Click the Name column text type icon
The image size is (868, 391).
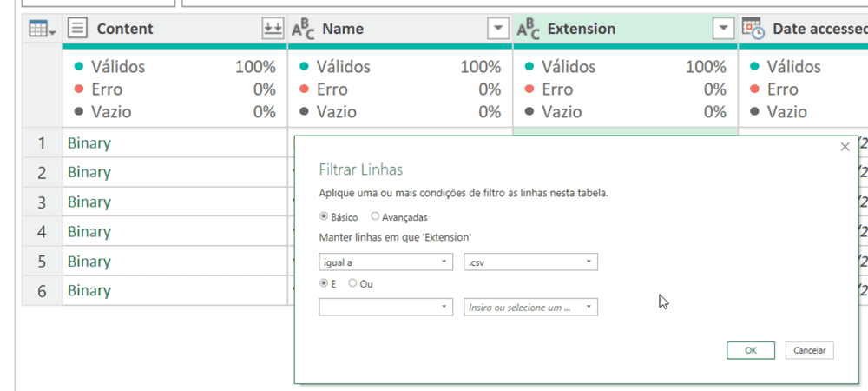(303, 29)
